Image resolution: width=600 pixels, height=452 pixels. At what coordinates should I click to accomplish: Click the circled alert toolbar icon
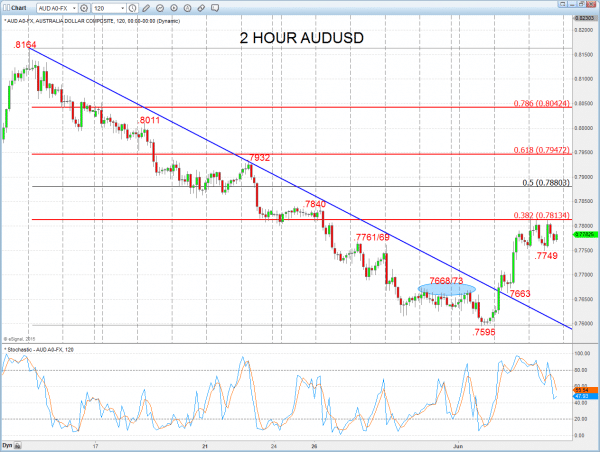tap(187, 8)
